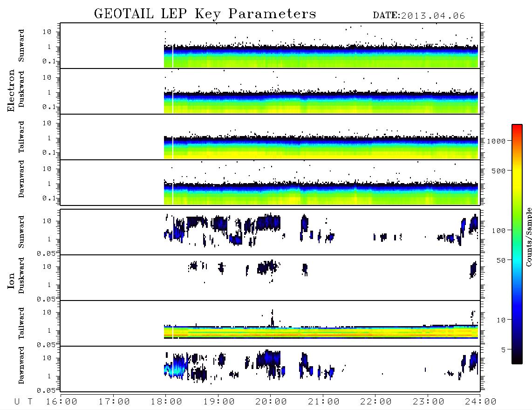Click the "17:00" time tick label
532x410 pixels.
pos(114,402)
